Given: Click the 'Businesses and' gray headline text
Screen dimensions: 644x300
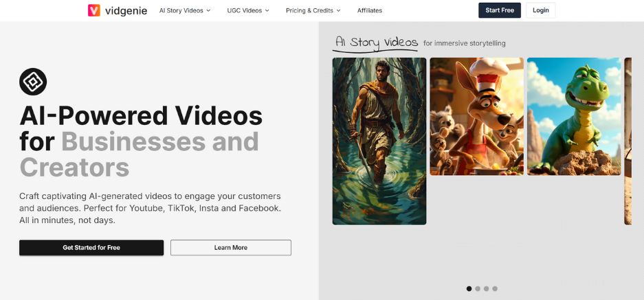Looking at the screenshot, I should coord(160,141).
